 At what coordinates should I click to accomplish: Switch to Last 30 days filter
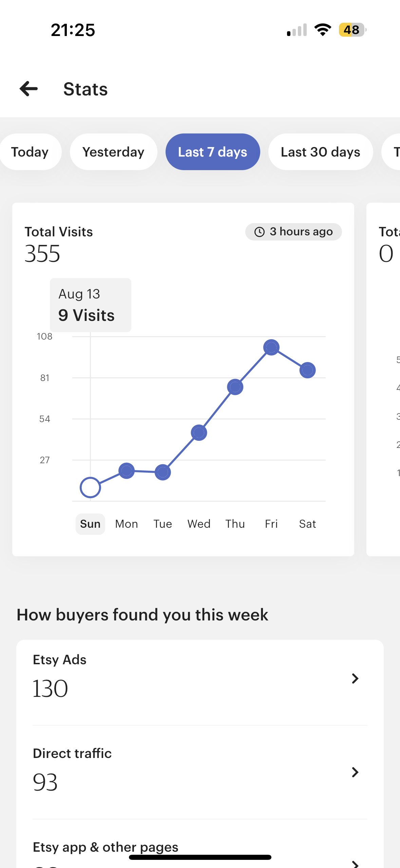pyautogui.click(x=321, y=152)
